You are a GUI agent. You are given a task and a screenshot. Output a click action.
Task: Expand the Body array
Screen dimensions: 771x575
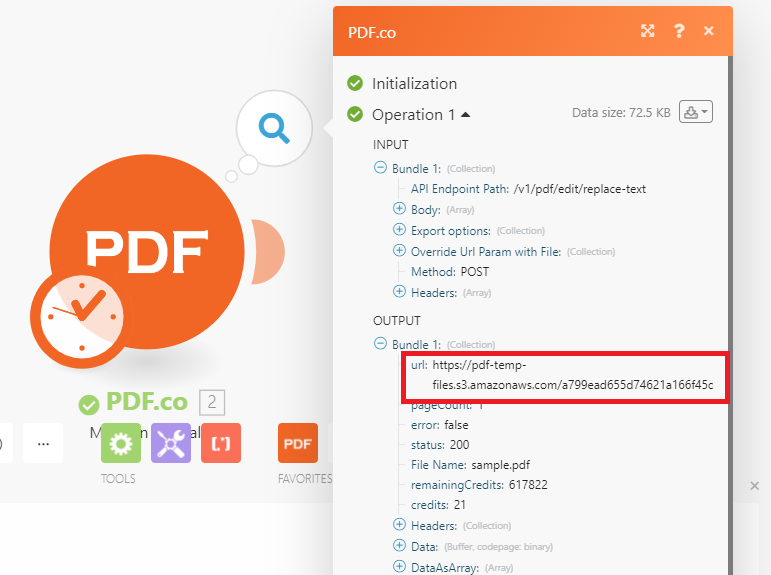pos(399,209)
